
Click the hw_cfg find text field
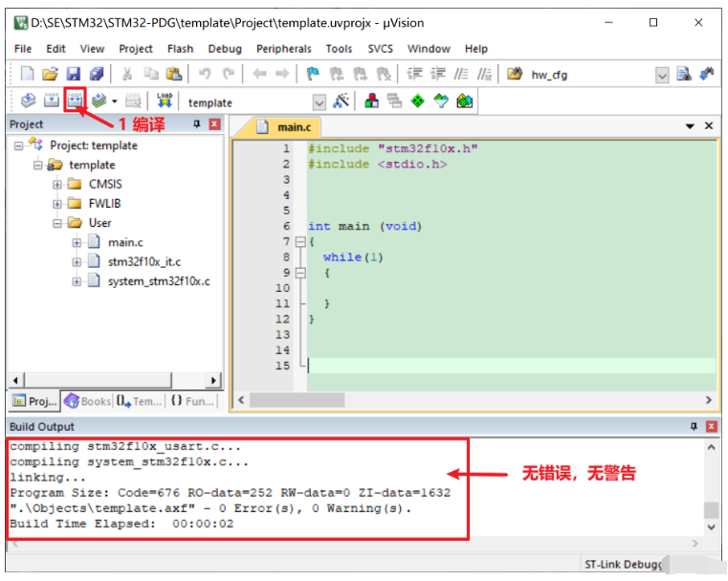(x=591, y=75)
